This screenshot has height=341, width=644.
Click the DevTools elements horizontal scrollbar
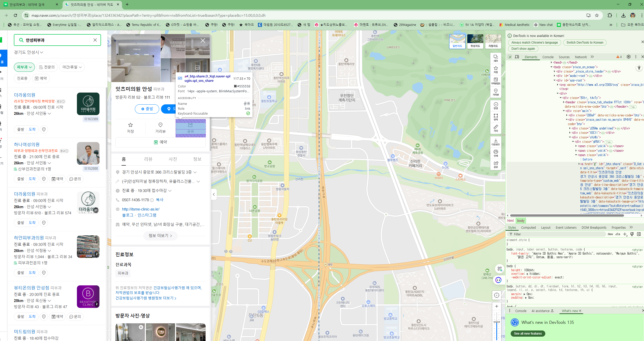(x=567, y=215)
